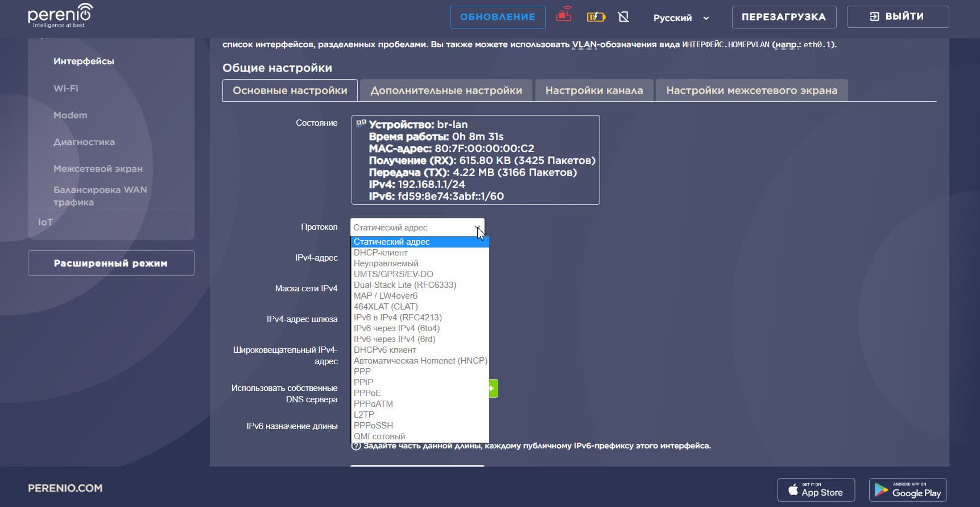
Task: Click the battery status icon
Action: [596, 17]
